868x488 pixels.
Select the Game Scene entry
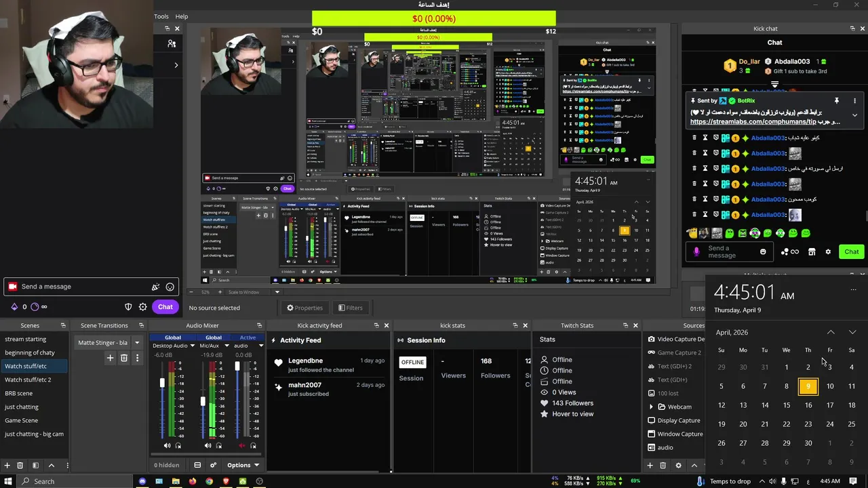point(22,420)
